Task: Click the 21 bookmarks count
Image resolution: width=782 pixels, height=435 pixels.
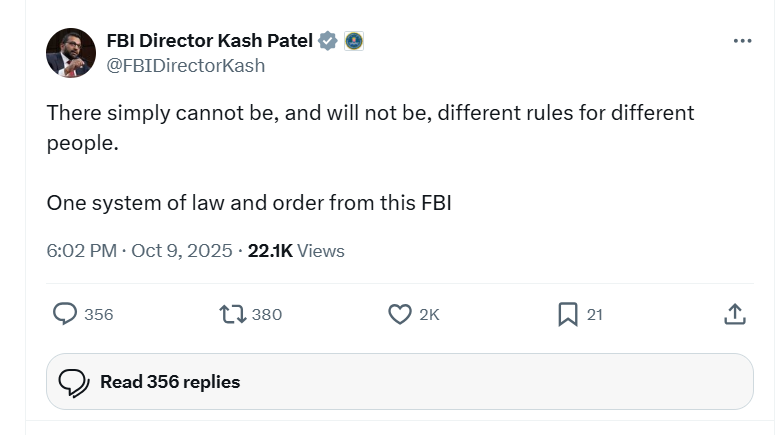Action: coord(594,314)
